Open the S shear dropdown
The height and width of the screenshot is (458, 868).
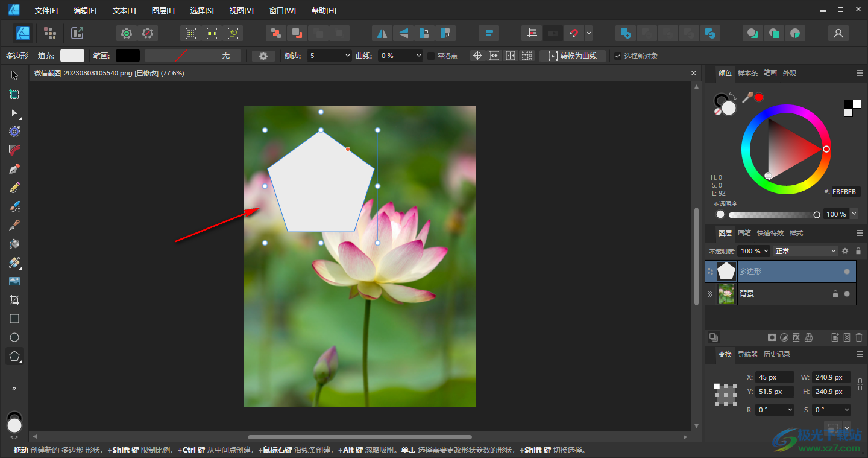831,409
